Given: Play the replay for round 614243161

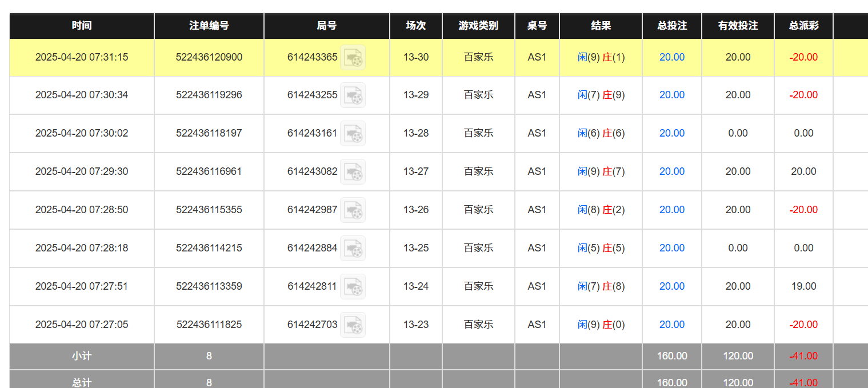Looking at the screenshot, I should click(353, 133).
